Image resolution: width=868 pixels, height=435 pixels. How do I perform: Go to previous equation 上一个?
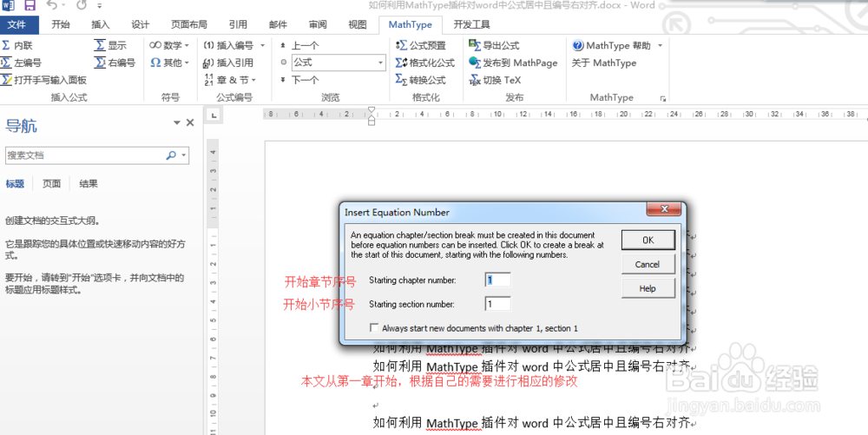299,45
